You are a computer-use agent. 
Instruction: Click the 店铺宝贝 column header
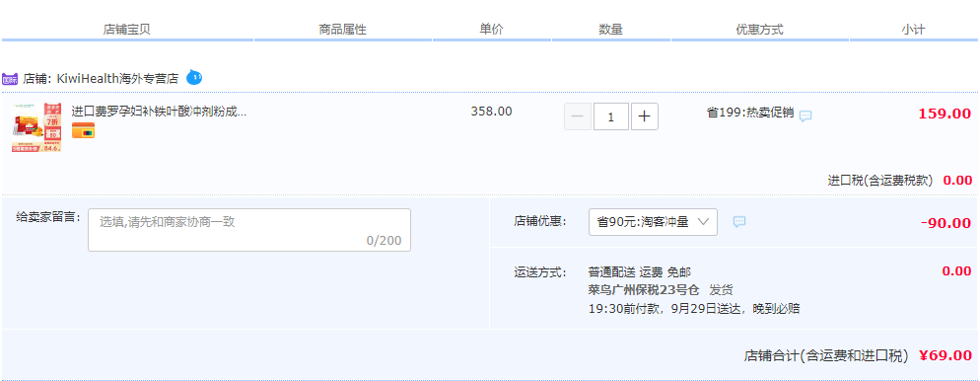[127, 30]
